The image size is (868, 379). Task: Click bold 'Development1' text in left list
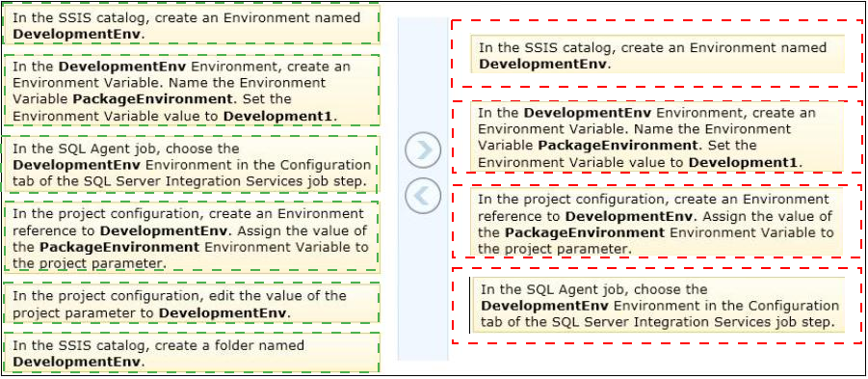pos(277,117)
